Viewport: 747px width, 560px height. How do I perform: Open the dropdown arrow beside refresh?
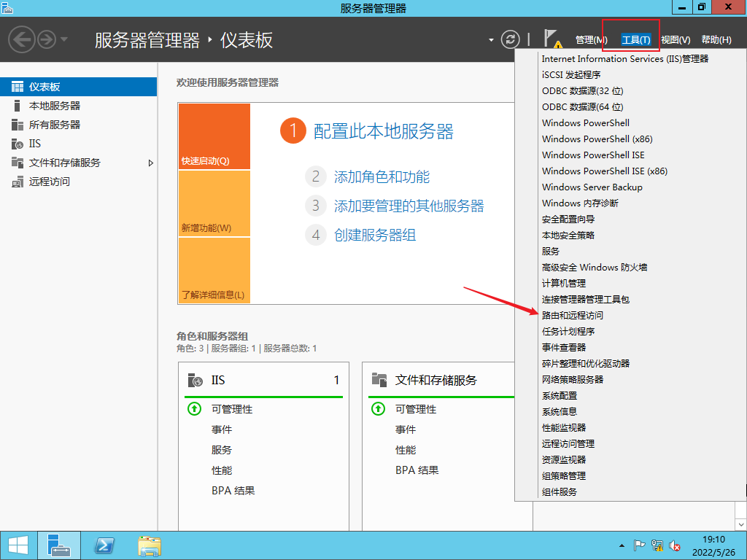(491, 40)
